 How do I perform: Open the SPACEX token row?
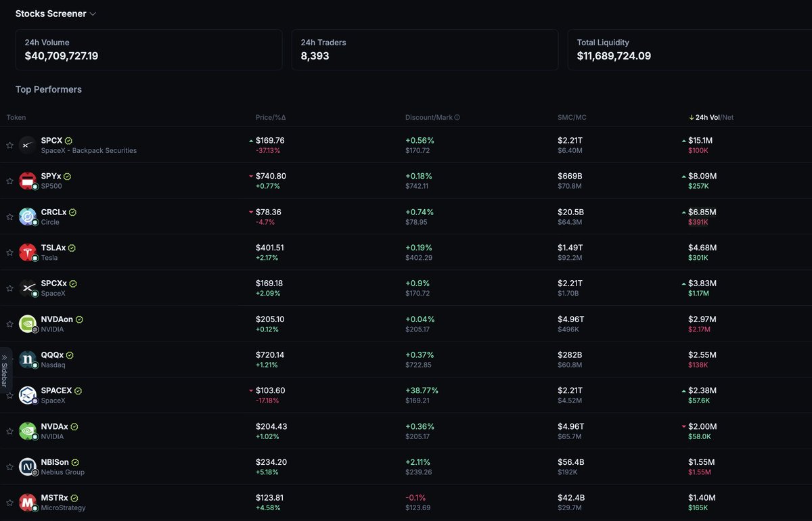[x=406, y=395]
